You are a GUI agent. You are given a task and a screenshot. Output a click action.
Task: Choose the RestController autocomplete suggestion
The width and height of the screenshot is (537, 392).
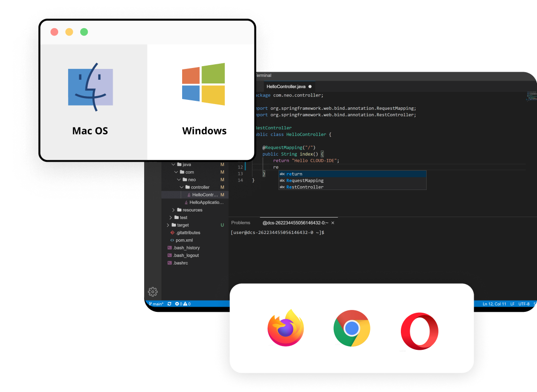pyautogui.click(x=353, y=187)
